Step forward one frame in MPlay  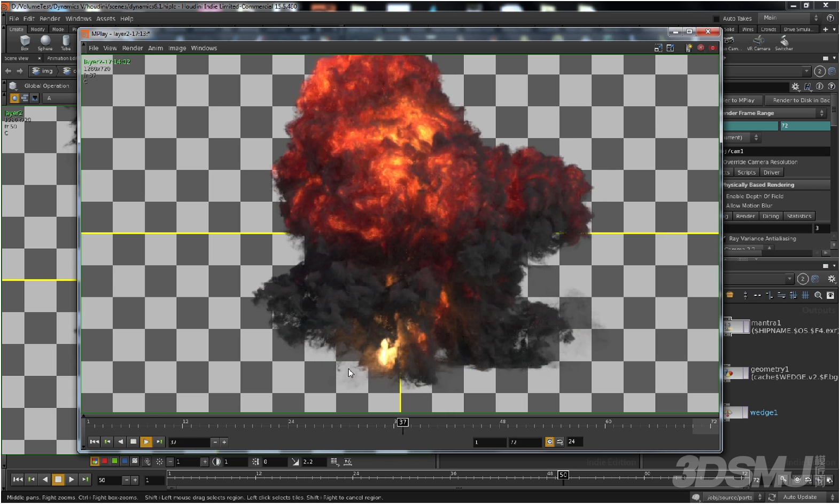tap(159, 442)
